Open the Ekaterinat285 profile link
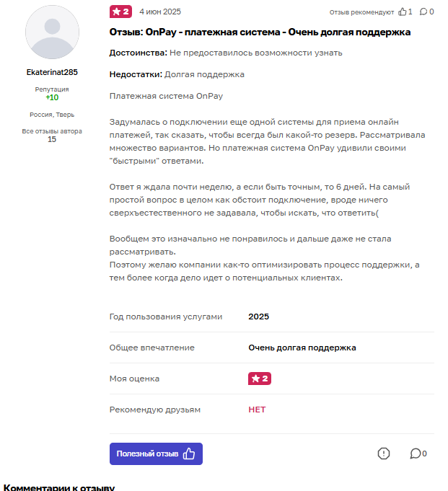This screenshot has height=491, width=448. (52, 72)
